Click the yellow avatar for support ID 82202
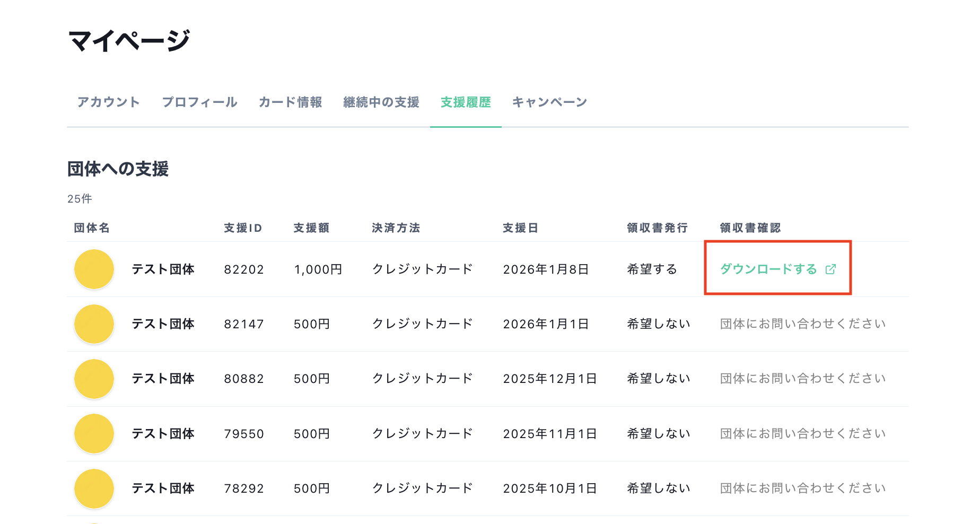 coord(94,269)
